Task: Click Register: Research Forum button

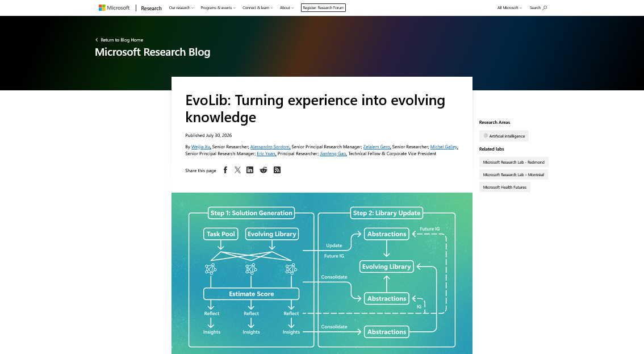Action: click(x=323, y=8)
